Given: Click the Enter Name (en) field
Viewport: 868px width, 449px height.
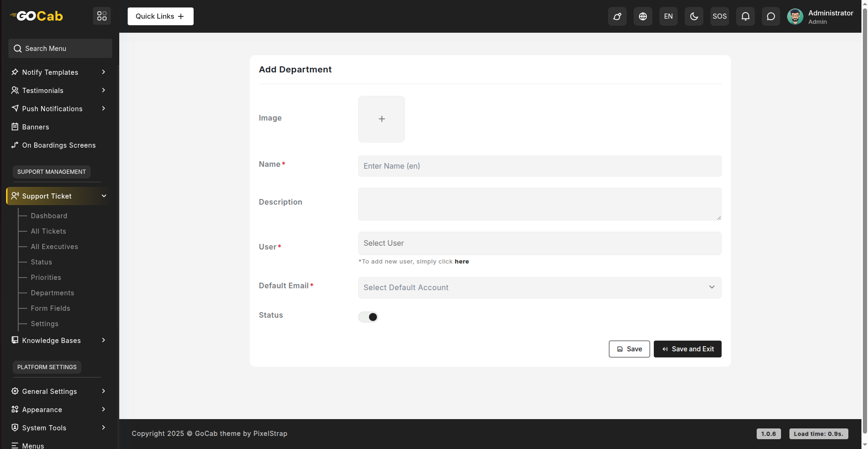Looking at the screenshot, I should pos(539,166).
